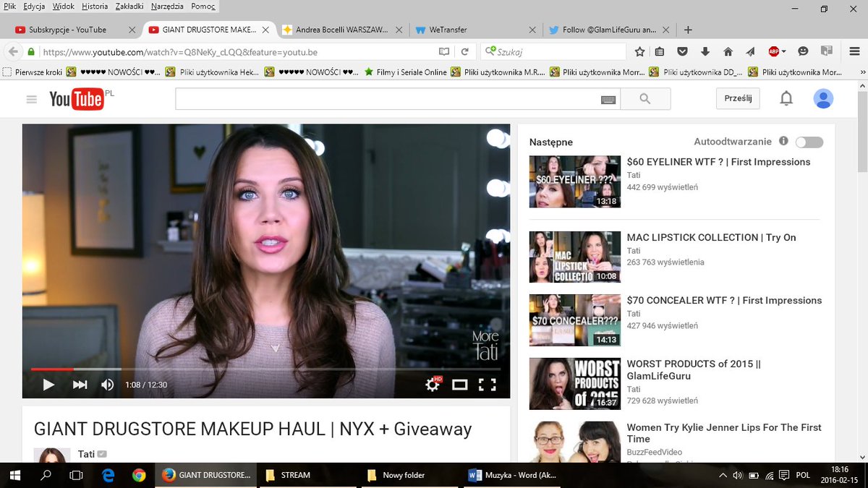
Task: Click the Prześlij upload button
Action: click(738, 98)
